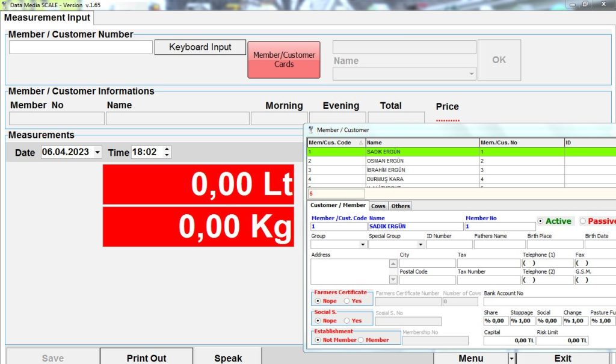The width and height of the screenshot is (616, 364).
Task: Select Not Member under Establishment
Action: 318,340
